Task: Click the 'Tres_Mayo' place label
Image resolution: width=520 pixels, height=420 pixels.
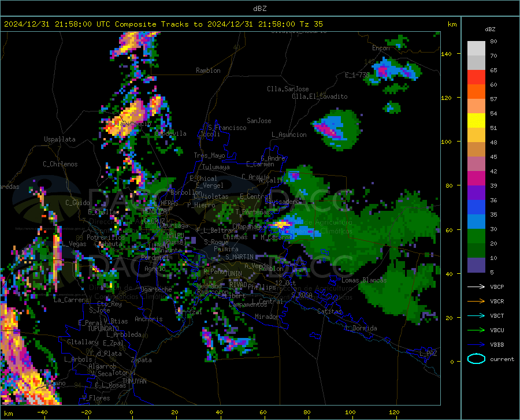Action: [209, 155]
